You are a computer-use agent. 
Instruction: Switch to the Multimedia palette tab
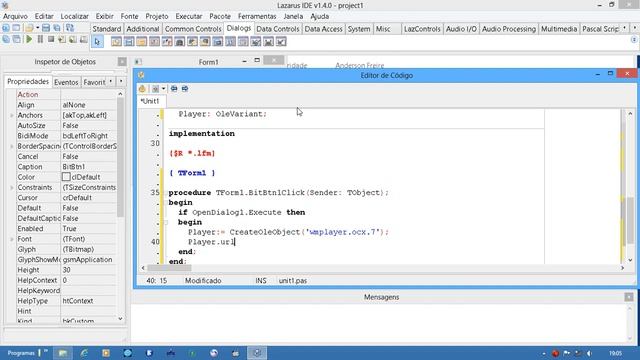point(559,29)
